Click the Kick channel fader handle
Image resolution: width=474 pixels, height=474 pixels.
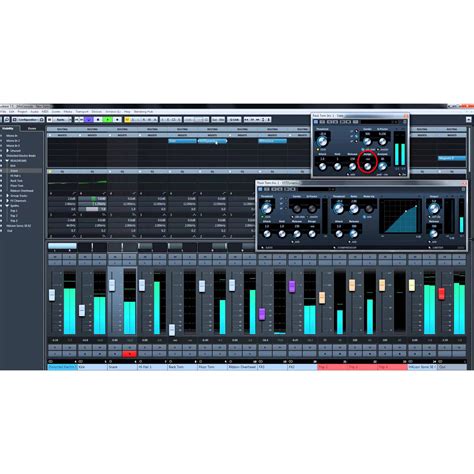coord(82,310)
